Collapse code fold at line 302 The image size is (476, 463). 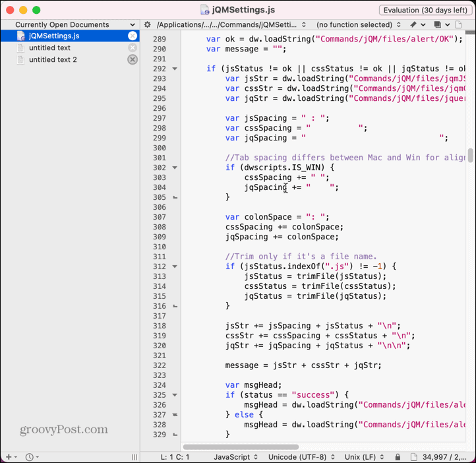pos(175,168)
